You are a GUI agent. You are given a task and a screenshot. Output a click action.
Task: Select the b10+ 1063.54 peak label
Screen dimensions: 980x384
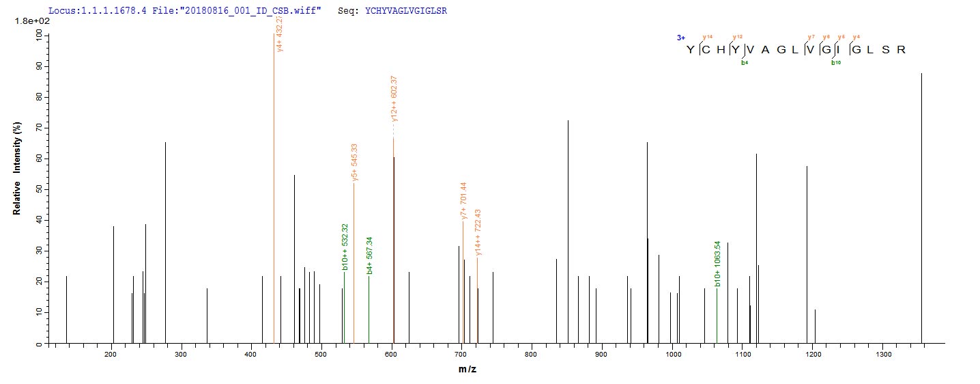717,264
